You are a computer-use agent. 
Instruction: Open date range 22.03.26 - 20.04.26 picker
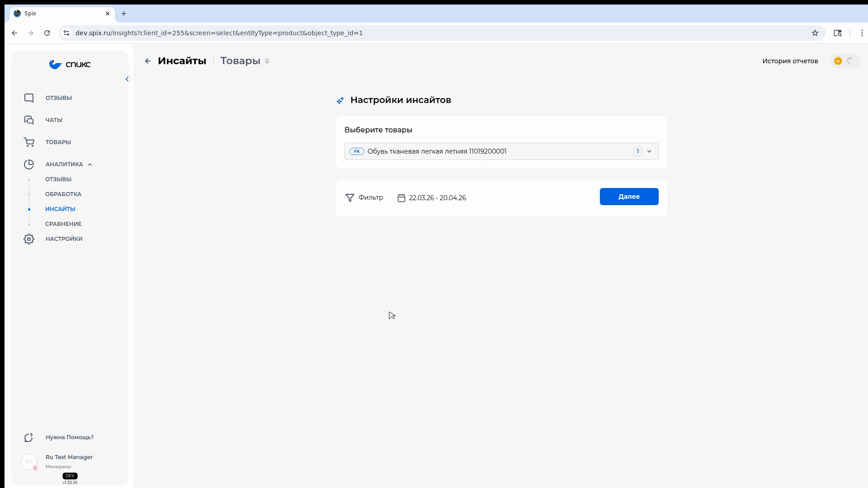[x=437, y=198]
